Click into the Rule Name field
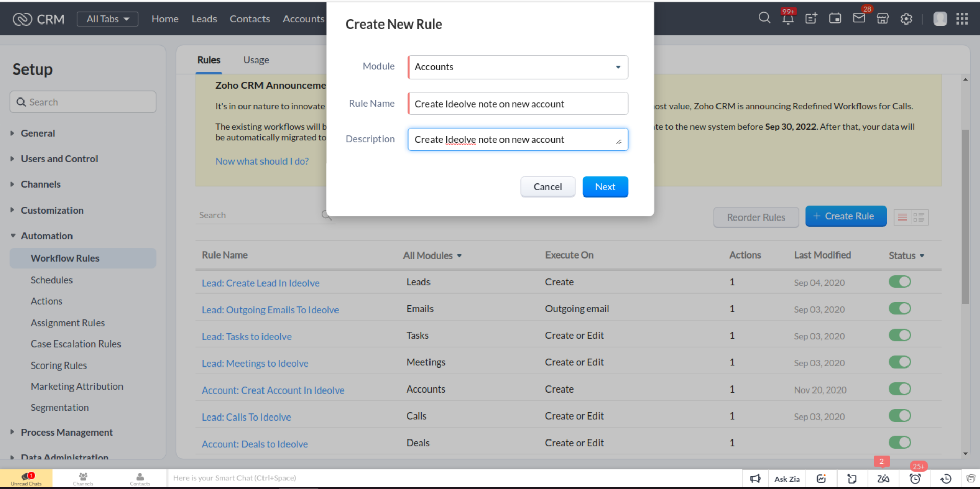The image size is (980, 489). pos(518,104)
